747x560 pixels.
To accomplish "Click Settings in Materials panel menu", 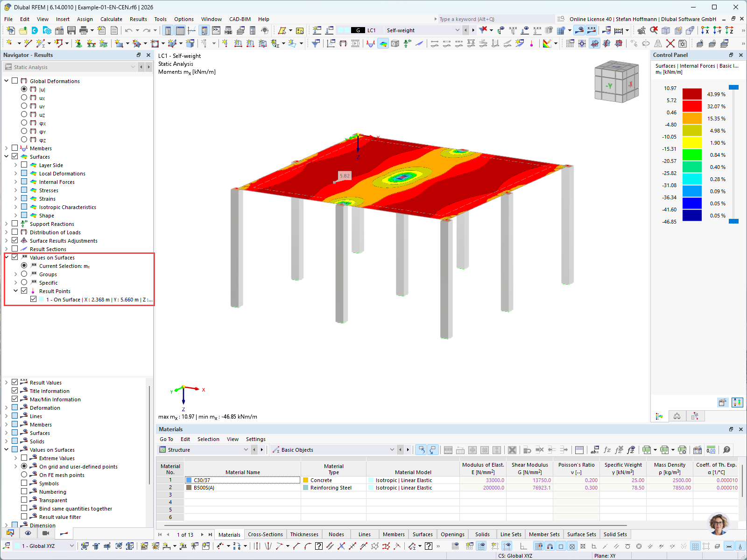I will [x=255, y=439].
